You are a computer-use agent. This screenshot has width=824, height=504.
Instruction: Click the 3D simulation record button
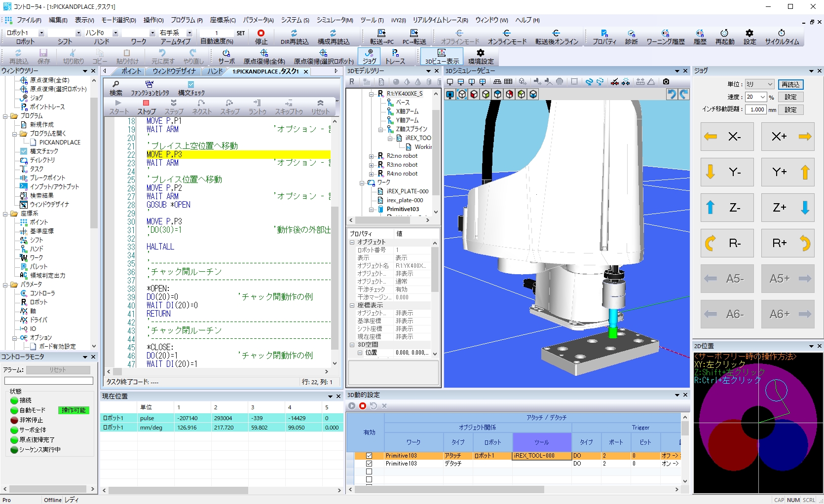pos(363,406)
